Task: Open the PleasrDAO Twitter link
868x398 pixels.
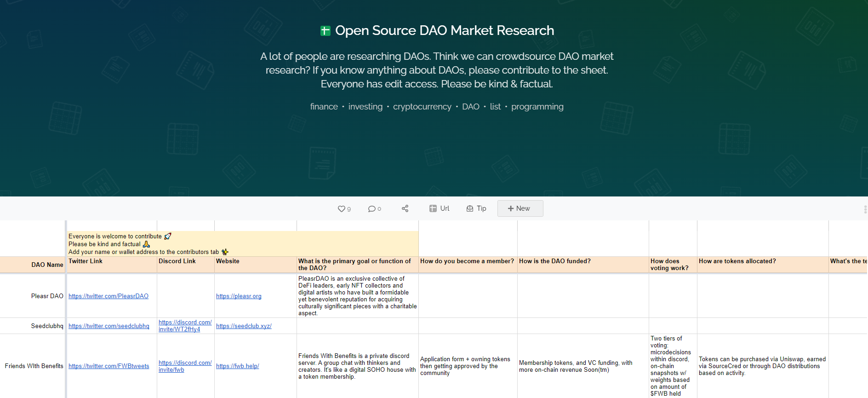Action: coord(108,296)
